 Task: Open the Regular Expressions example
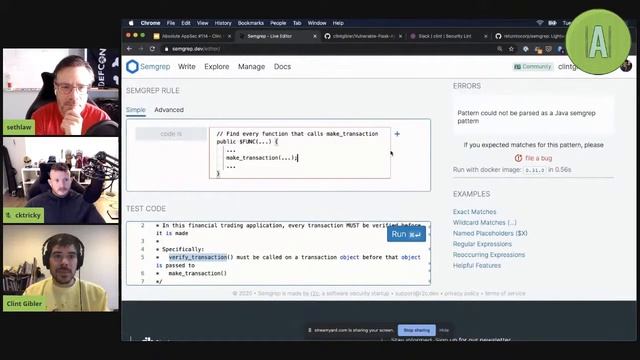click(482, 244)
